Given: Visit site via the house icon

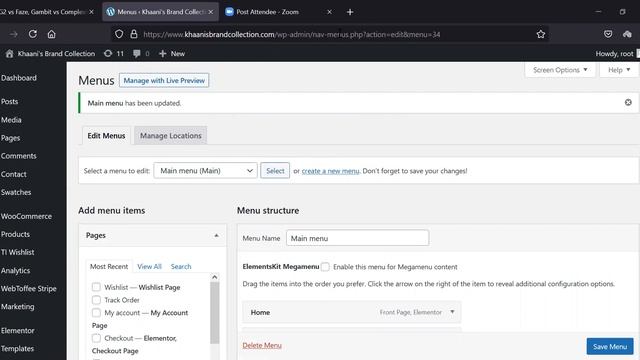Looking at the screenshot, I should click(9, 53).
